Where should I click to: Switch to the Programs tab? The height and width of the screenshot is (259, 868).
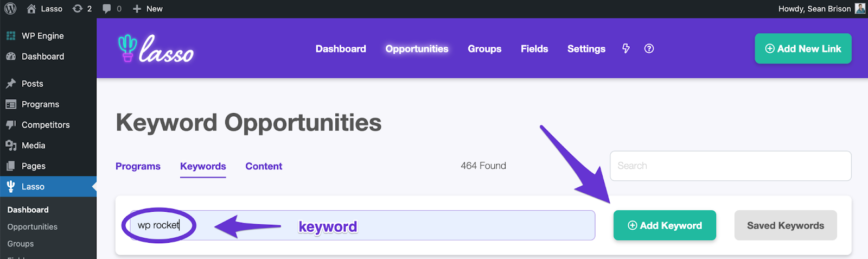pyautogui.click(x=138, y=166)
